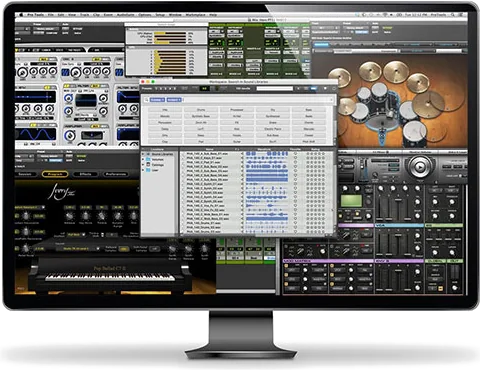Image resolution: width=480 pixels, height=370 pixels.
Task: Open the File menu
Action: pyautogui.click(x=51, y=15)
